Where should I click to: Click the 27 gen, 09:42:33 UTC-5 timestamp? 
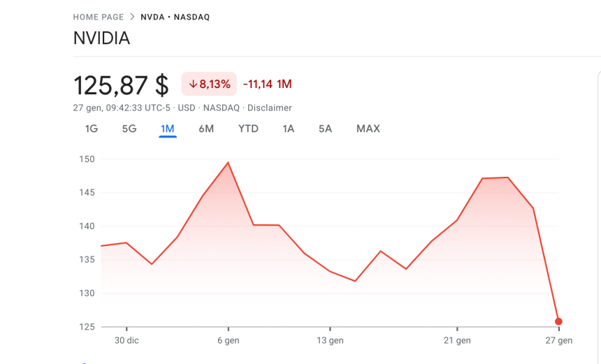[122, 108]
